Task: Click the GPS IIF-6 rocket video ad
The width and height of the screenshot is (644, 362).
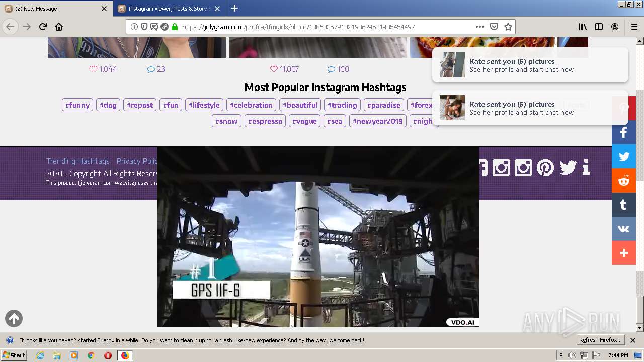Action: [318, 237]
